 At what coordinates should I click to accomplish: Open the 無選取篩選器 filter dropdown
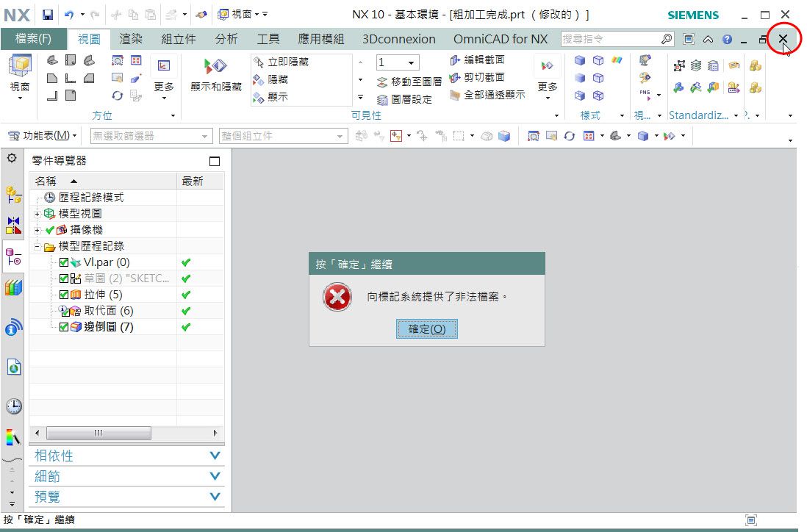click(205, 137)
